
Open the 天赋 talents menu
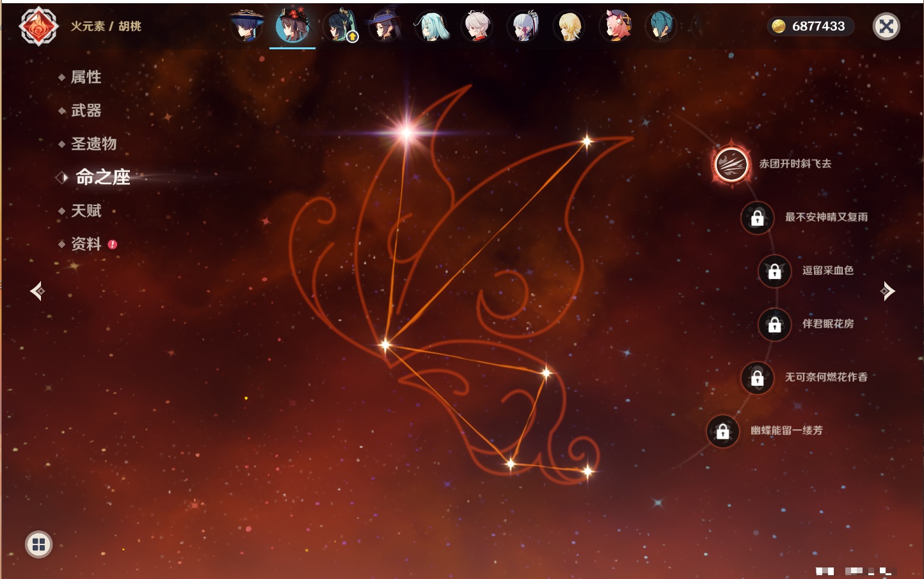86,210
